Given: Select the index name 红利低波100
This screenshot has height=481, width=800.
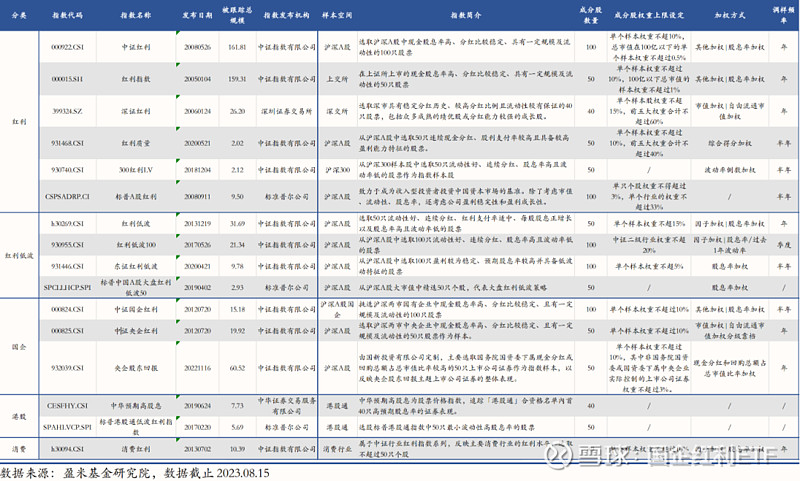Looking at the screenshot, I should [x=136, y=245].
